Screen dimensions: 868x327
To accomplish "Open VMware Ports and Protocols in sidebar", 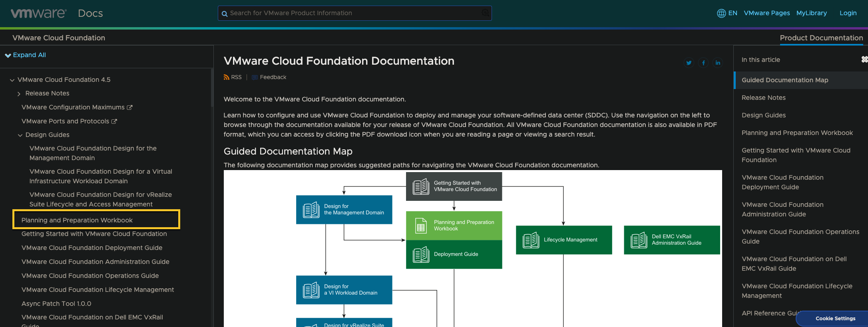I will 65,121.
